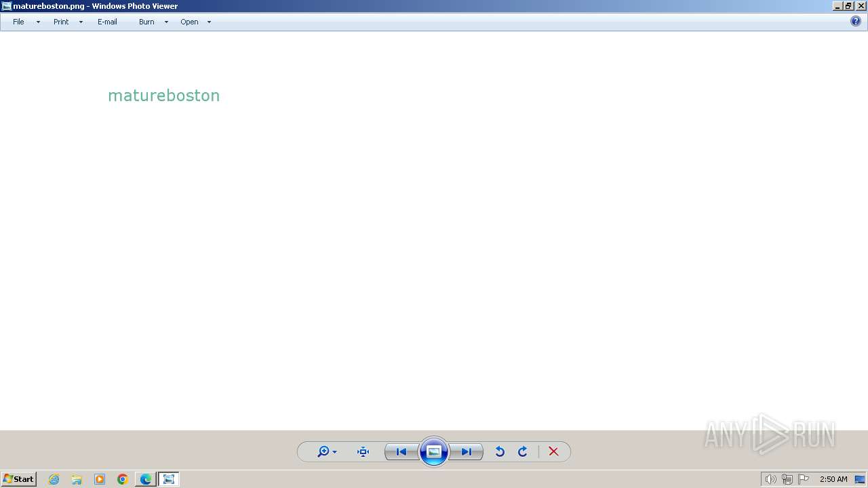Image resolution: width=868 pixels, height=488 pixels.
Task: Expand the Print dropdown arrow
Action: [x=81, y=22]
